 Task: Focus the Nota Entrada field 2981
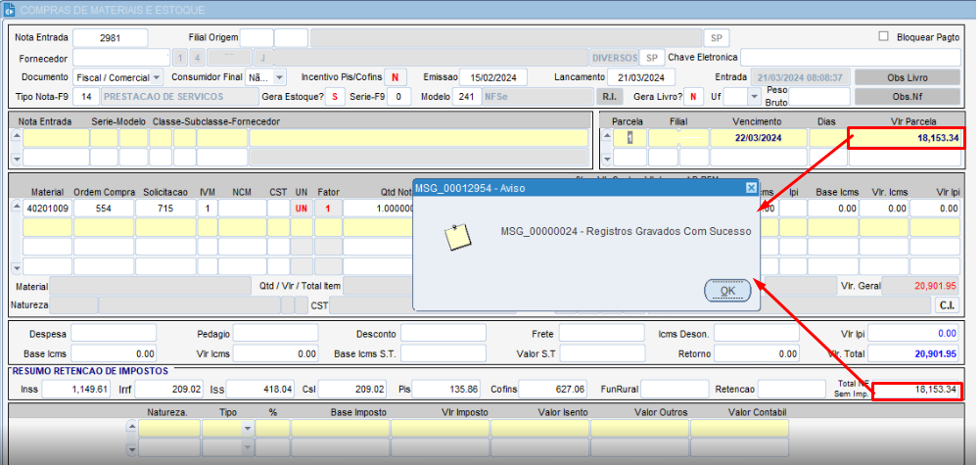[x=110, y=37]
